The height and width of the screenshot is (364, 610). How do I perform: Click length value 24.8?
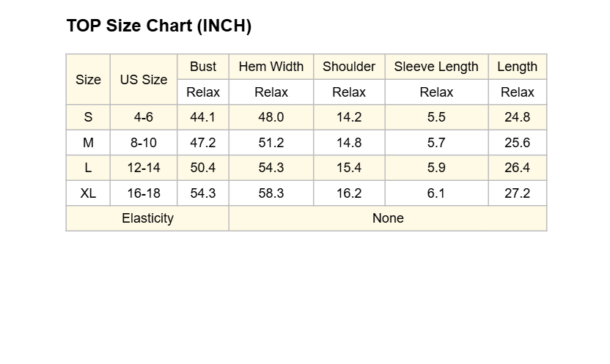coord(518,117)
